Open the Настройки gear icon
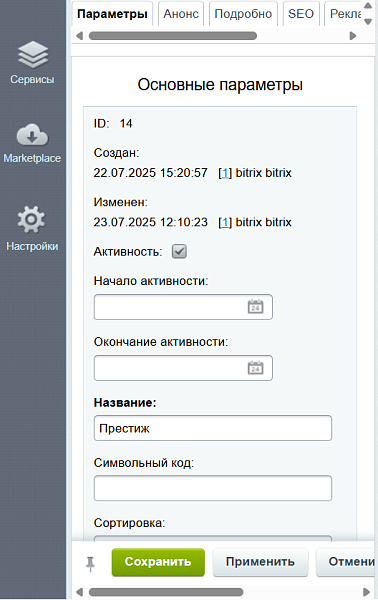Viewport: 378px width, 600px height. (31, 220)
